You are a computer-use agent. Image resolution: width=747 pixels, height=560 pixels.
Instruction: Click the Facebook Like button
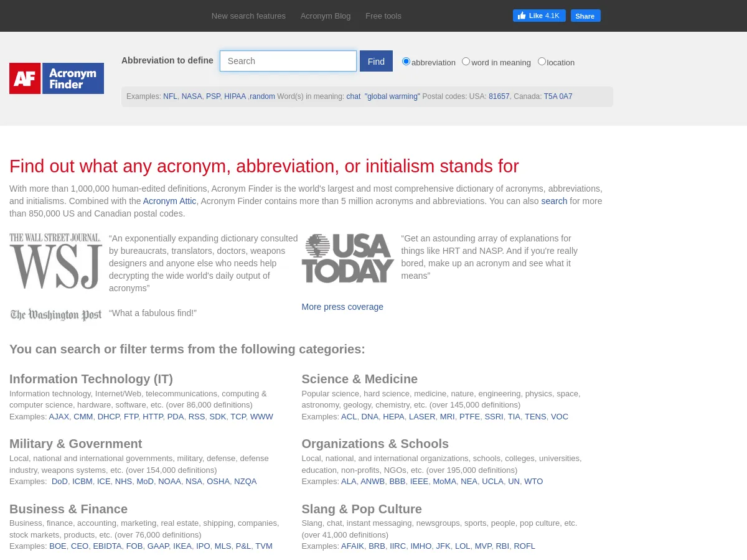tap(539, 16)
